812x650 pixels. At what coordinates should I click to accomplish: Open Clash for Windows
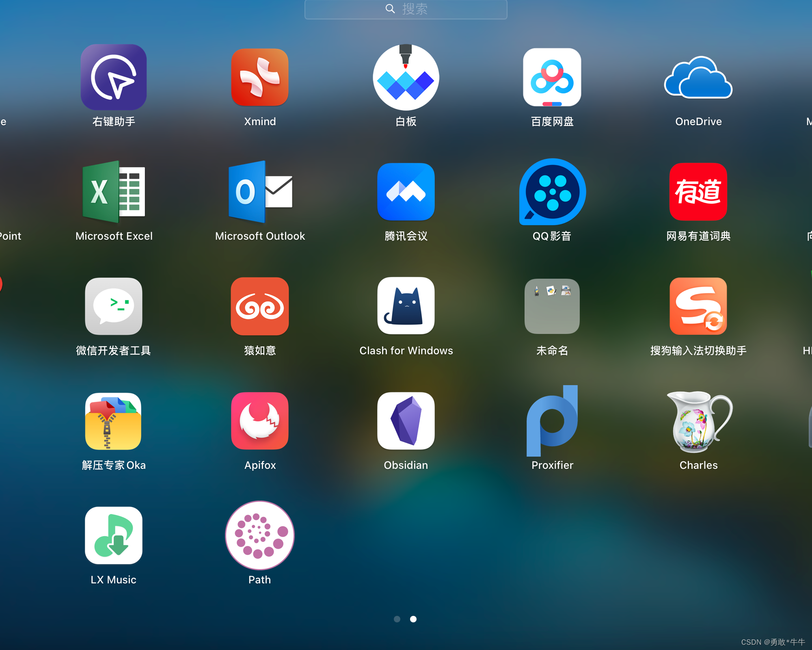click(406, 306)
